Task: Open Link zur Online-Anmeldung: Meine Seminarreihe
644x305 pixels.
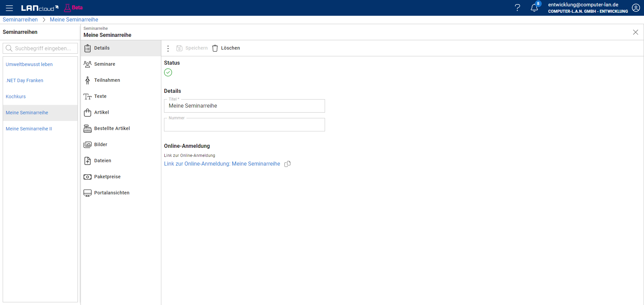Action: (222, 164)
